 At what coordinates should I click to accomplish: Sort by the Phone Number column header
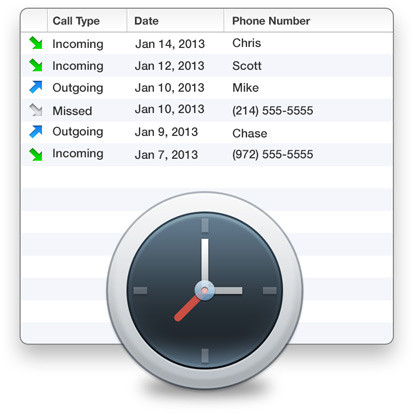[271, 21]
